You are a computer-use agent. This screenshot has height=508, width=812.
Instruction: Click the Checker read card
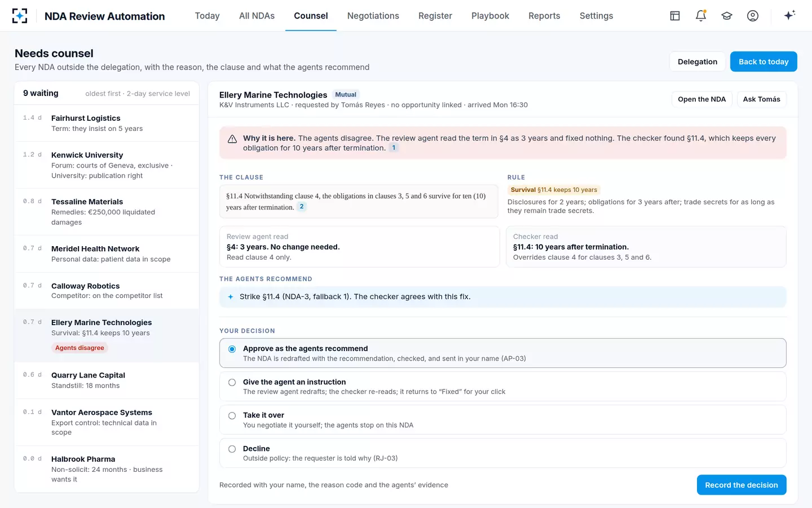click(646, 247)
